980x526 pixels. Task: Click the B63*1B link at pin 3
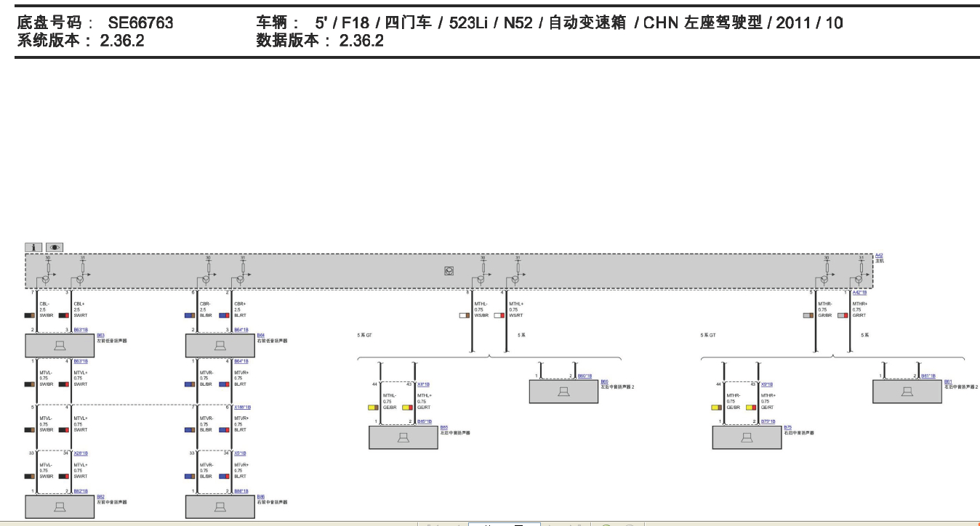point(81,330)
